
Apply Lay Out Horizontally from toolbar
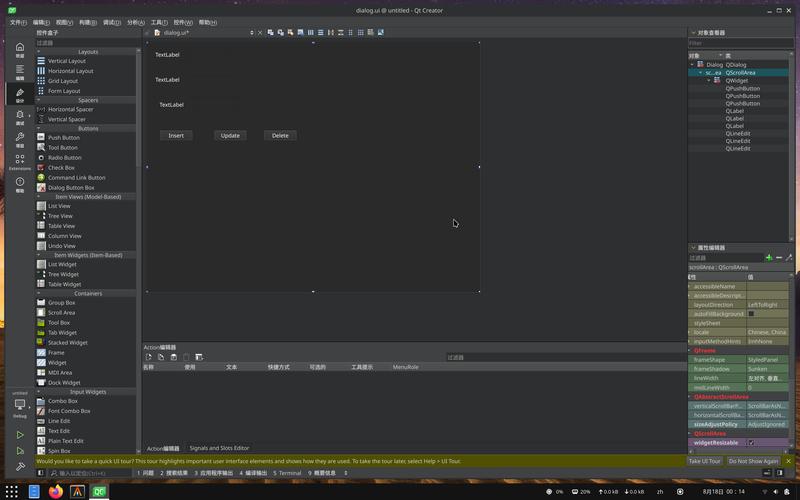point(311,32)
